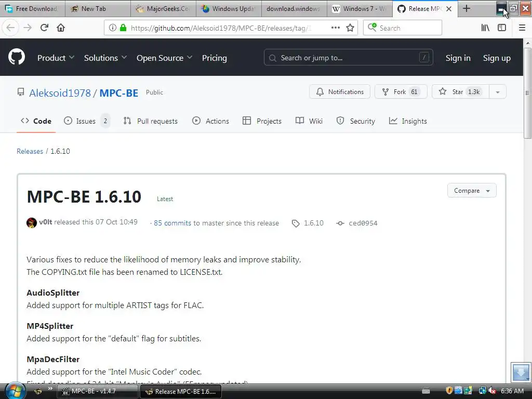This screenshot has width=532, height=399.
Task: Open the Star options dropdown arrow
Action: (497, 92)
